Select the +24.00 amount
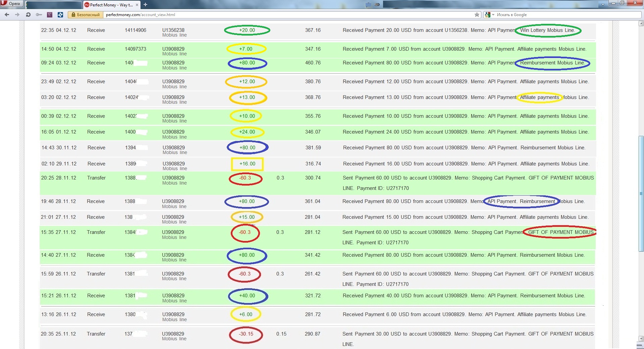 pos(247,132)
